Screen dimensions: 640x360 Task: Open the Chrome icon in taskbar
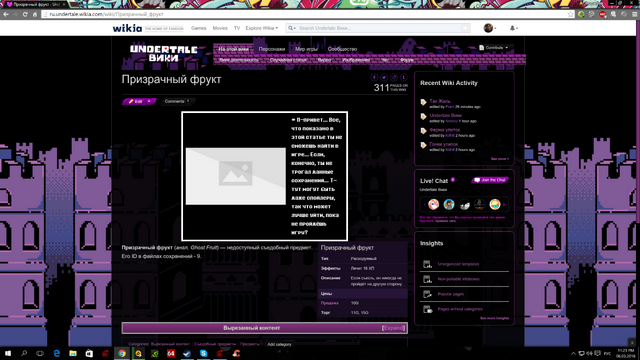tap(122, 353)
